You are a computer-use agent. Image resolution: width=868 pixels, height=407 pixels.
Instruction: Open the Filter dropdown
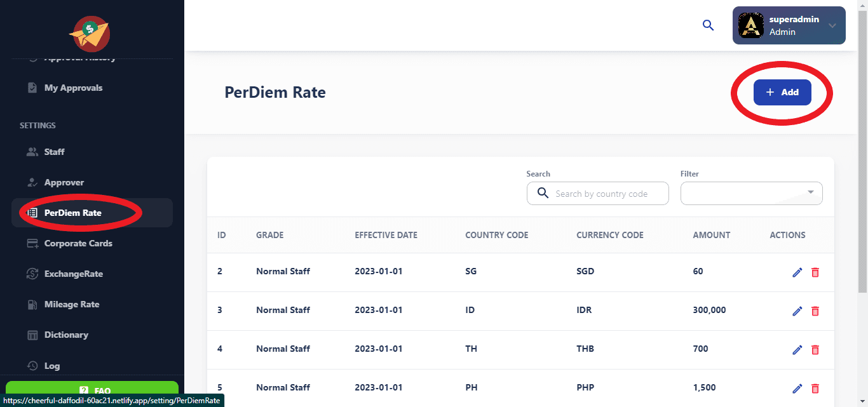tap(751, 194)
